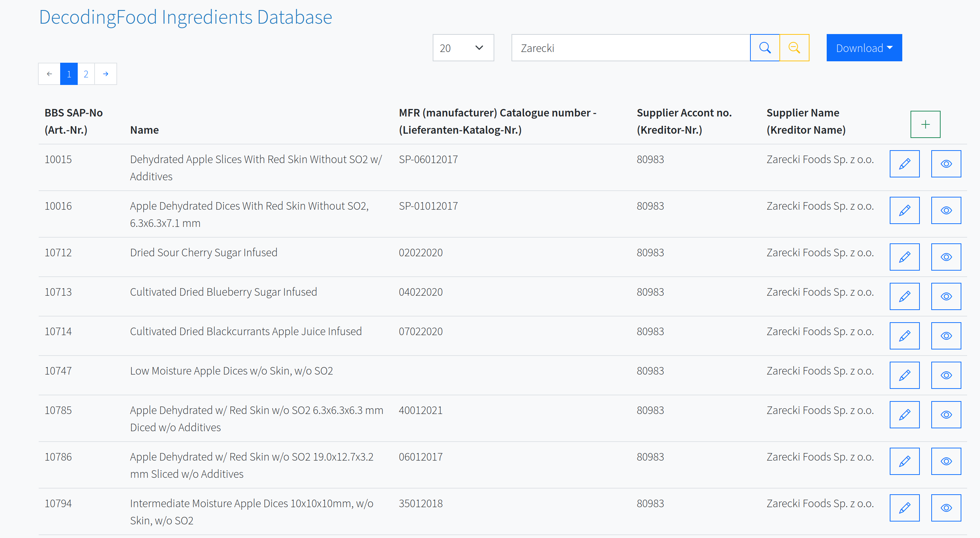Screen dimensions: 980x538
Task: View row 10785 details with eye icon
Action: (x=945, y=415)
